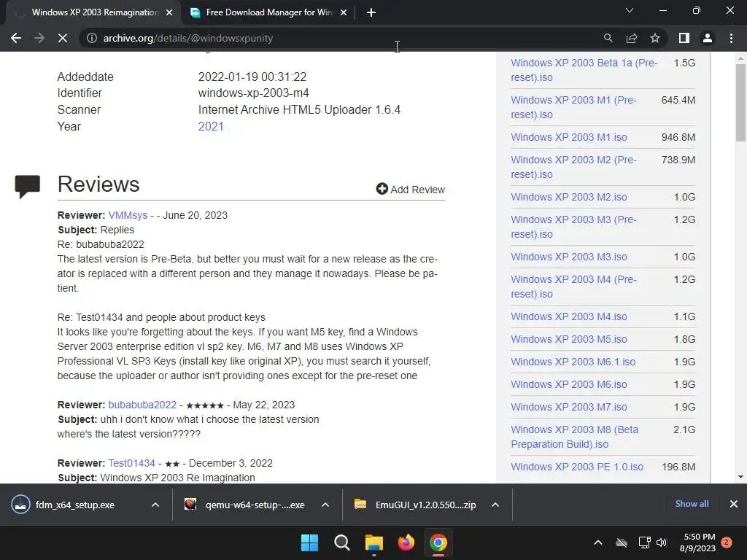Expand options for EmuGUI zip download

tap(495, 505)
